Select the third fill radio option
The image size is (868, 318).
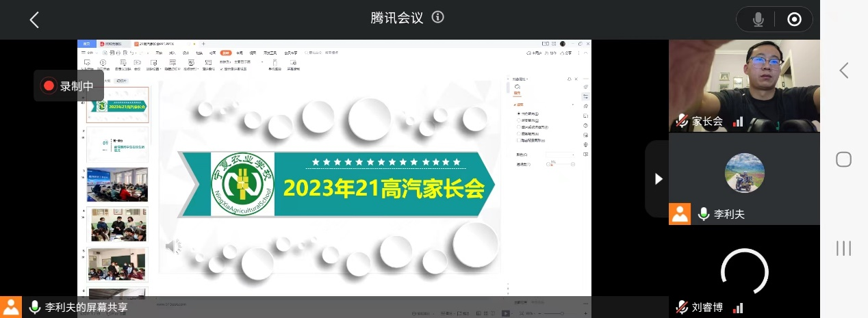[x=518, y=127]
